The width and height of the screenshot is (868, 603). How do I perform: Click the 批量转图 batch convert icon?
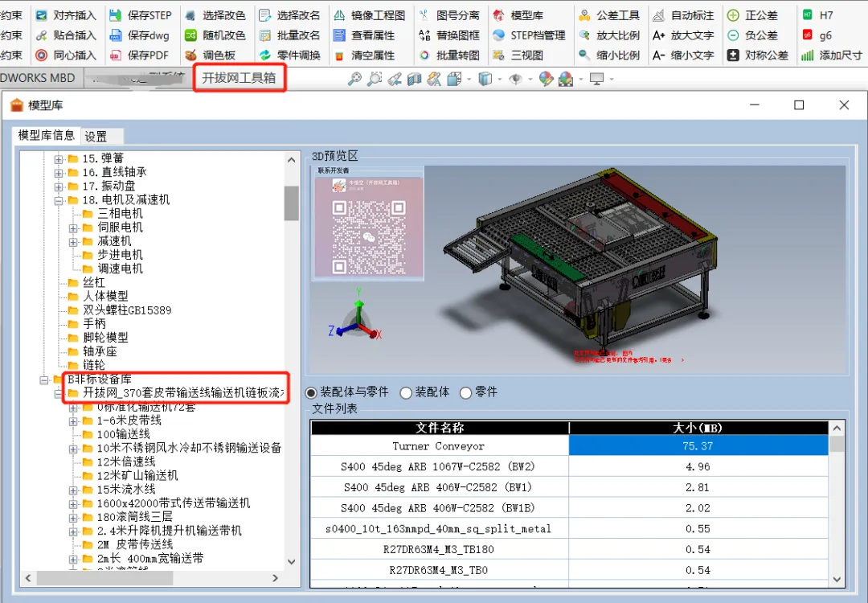click(424, 55)
